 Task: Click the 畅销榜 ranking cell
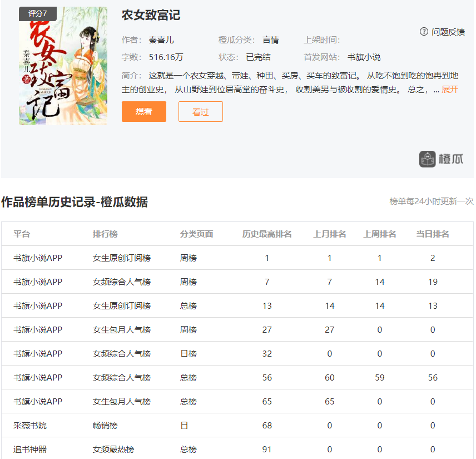coord(105,425)
